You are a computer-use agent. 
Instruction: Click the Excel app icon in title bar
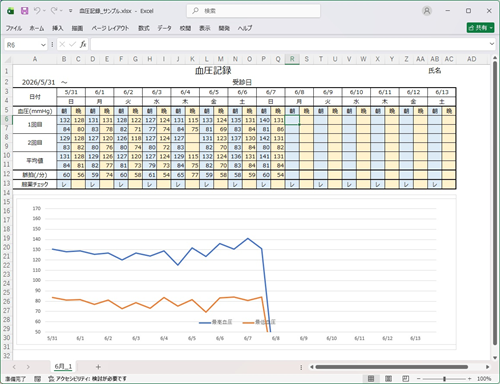click(11, 11)
